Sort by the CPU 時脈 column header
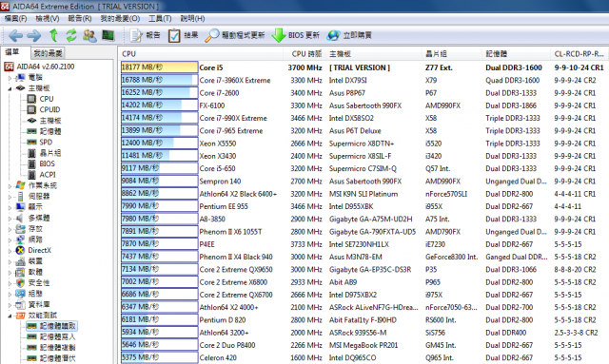The image size is (609, 364). click(x=305, y=54)
